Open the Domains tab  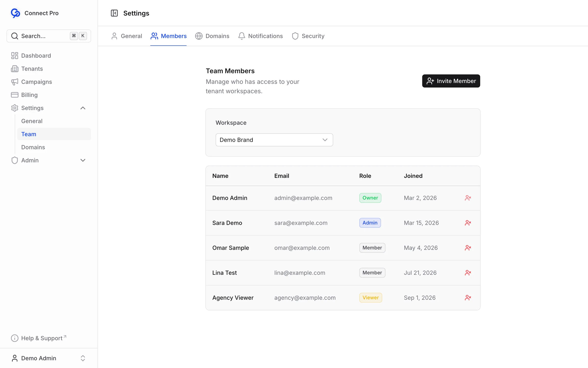click(x=212, y=36)
